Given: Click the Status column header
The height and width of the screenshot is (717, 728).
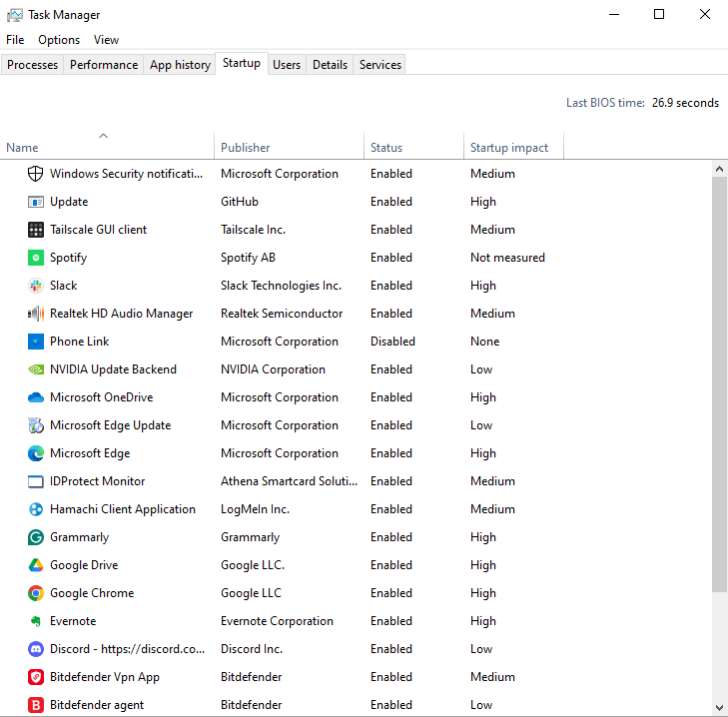Looking at the screenshot, I should (386, 148).
